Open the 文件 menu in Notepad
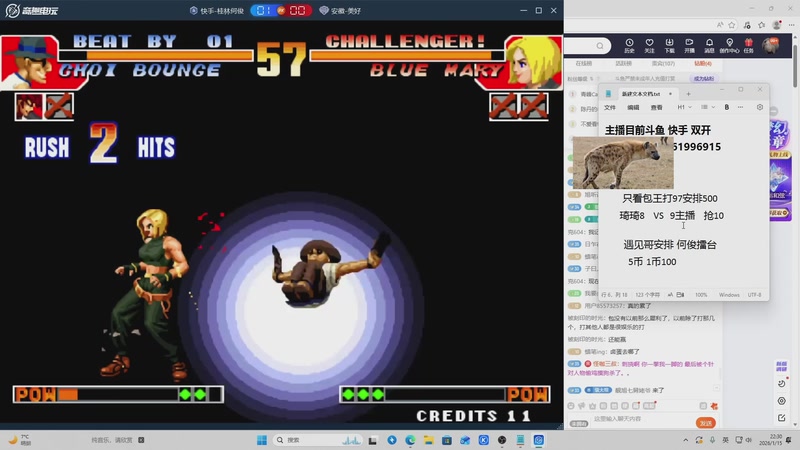Viewport: 800px width, 450px height. 610,108
